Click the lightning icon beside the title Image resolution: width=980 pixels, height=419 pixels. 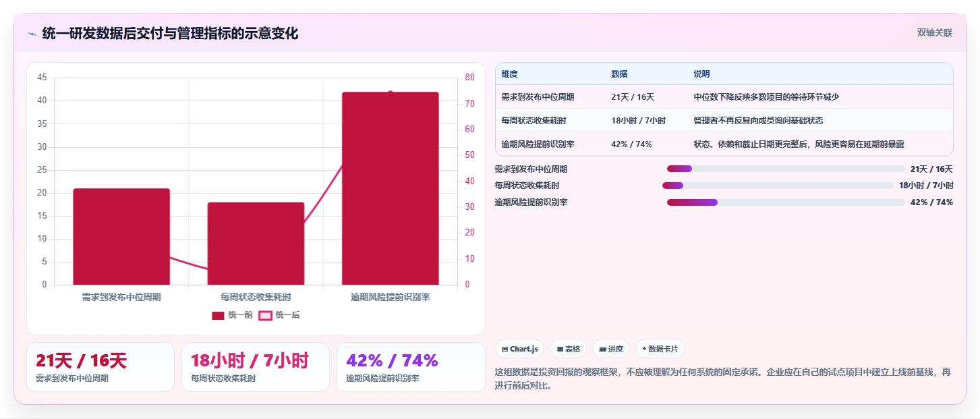point(32,34)
